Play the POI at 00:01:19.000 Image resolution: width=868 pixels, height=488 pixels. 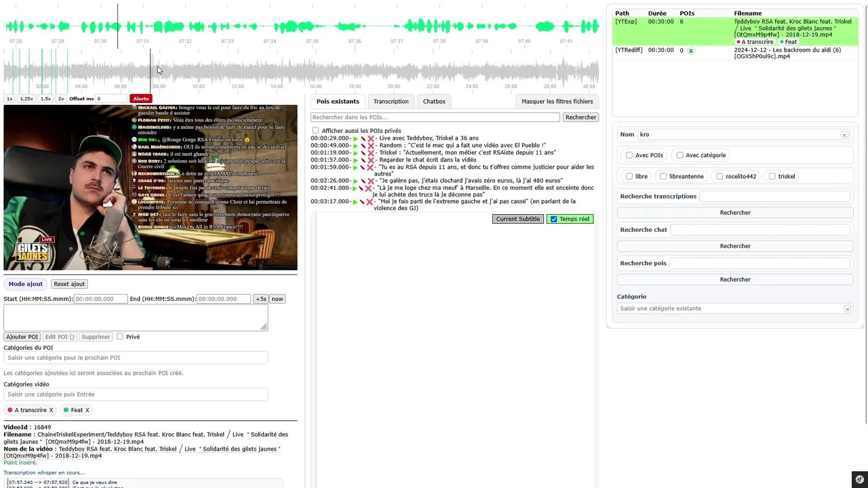pyautogui.click(x=355, y=153)
